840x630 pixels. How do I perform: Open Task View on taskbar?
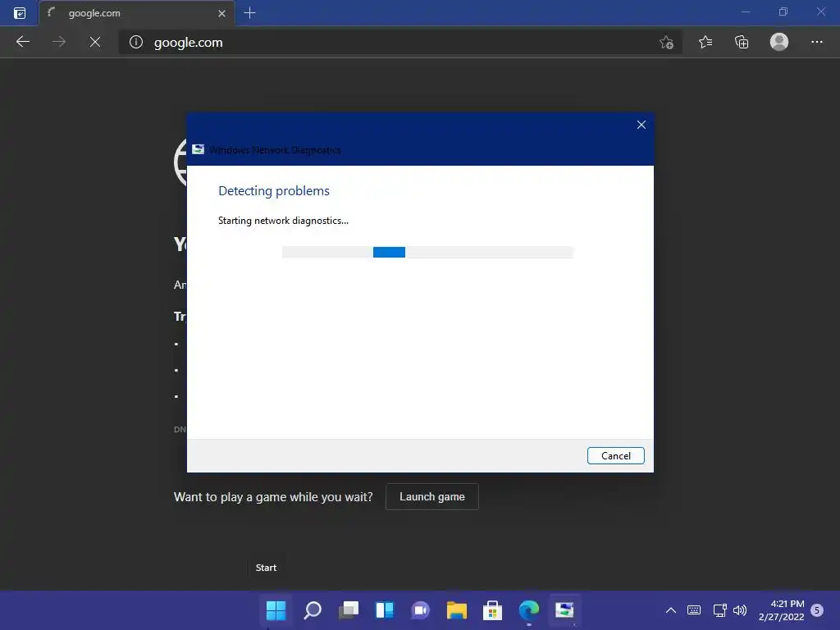coord(349,609)
